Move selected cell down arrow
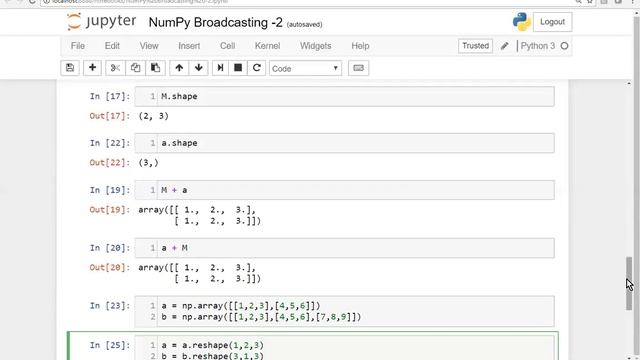 tap(199, 68)
